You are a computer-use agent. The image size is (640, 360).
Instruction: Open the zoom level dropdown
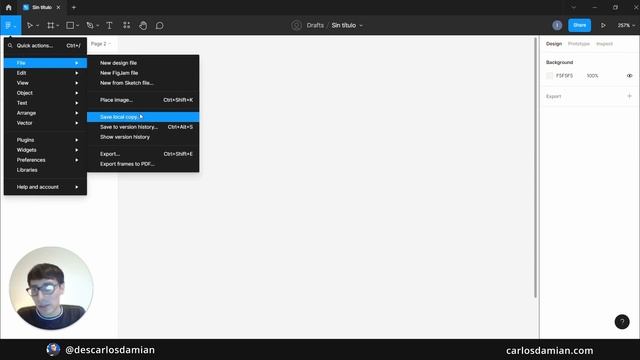pyautogui.click(x=626, y=25)
